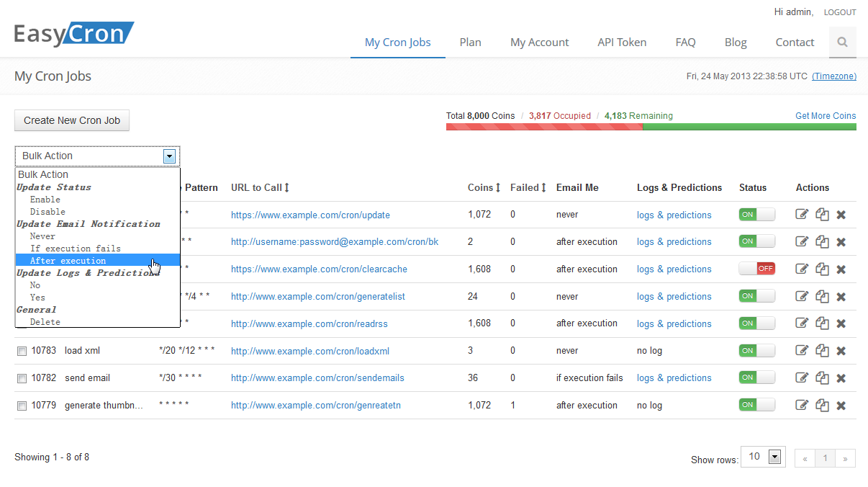Edit the readrss cron job
The width and height of the screenshot is (868, 487).
[x=802, y=323]
